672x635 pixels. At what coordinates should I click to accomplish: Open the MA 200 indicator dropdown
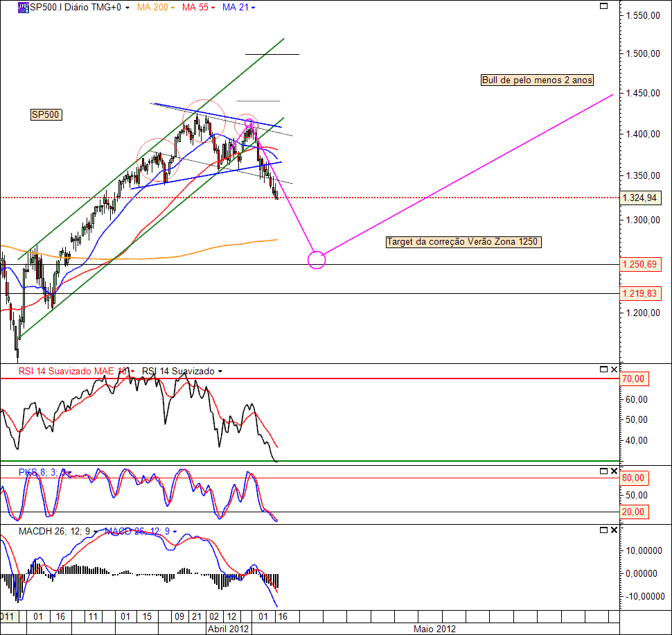coord(173,8)
